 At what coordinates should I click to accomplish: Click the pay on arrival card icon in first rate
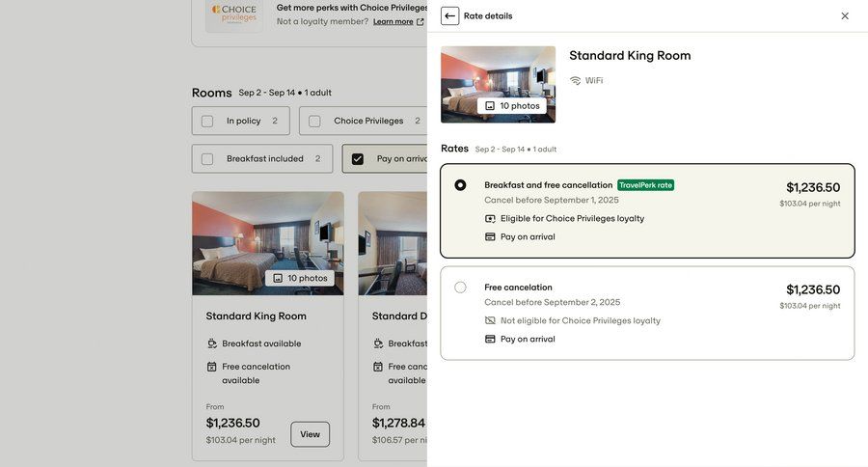[490, 237]
